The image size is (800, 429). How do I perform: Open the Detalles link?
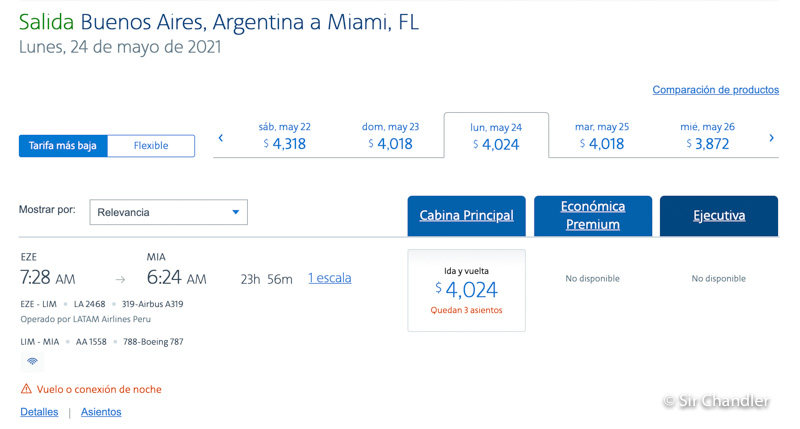coord(39,412)
